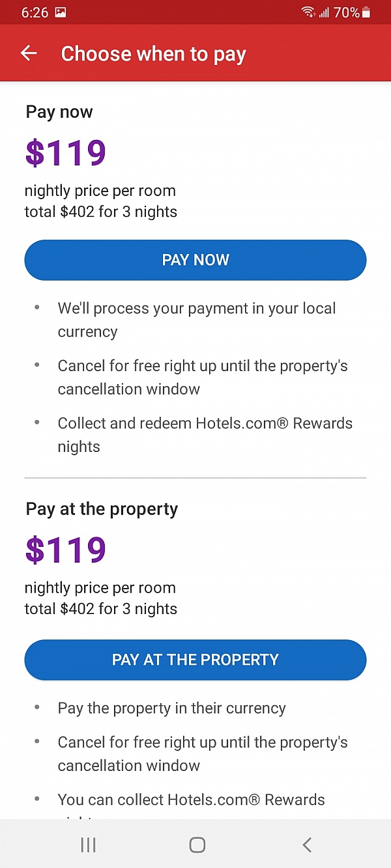Open recent apps with the Recents button

point(87,845)
